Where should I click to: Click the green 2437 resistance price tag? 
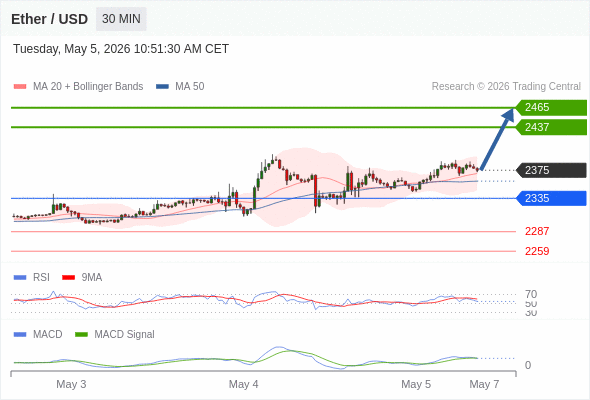click(551, 127)
